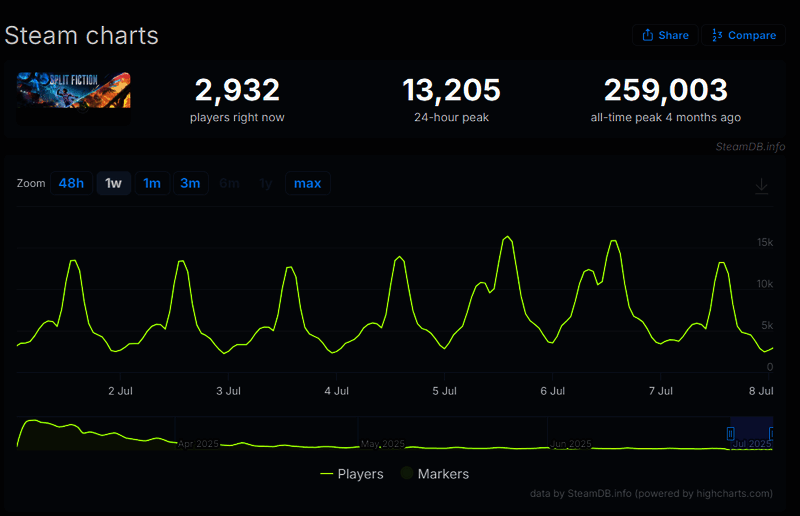Click the Share button
The width and height of the screenshot is (800, 516).
point(665,35)
